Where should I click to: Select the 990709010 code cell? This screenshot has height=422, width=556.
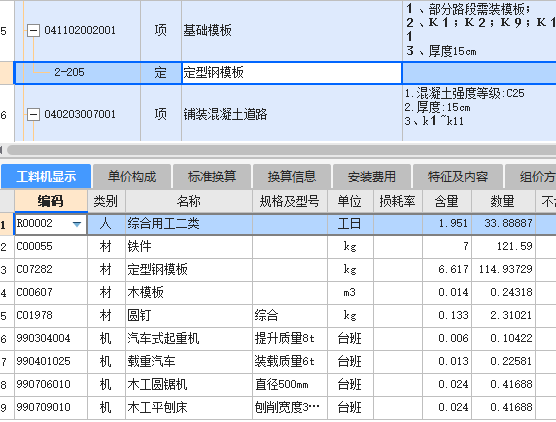[x=51, y=408]
